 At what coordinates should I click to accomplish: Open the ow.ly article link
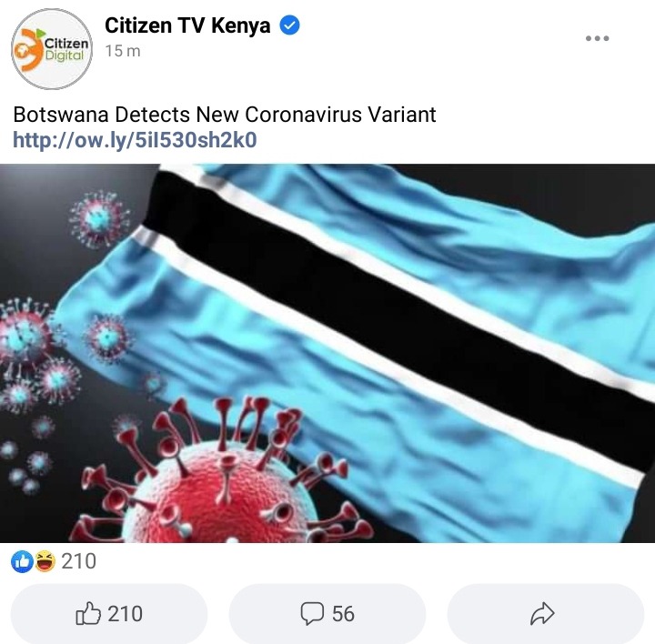point(135,140)
